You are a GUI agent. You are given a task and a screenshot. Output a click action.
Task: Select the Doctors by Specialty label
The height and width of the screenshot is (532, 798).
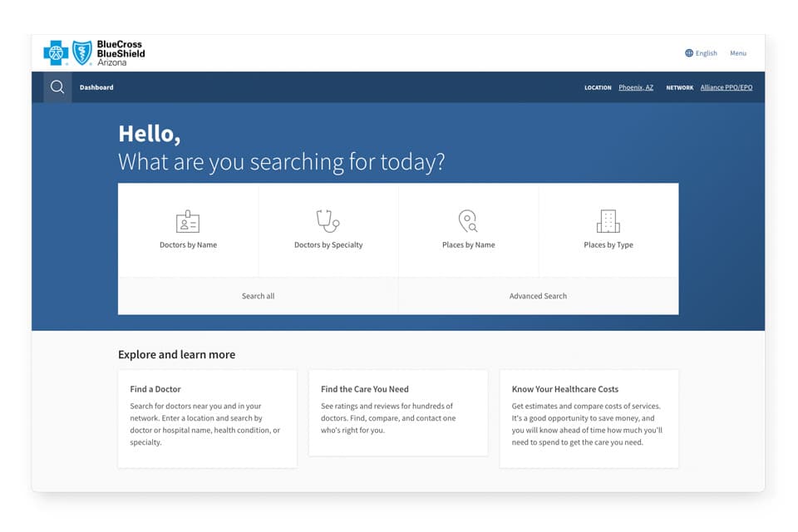pyautogui.click(x=328, y=245)
